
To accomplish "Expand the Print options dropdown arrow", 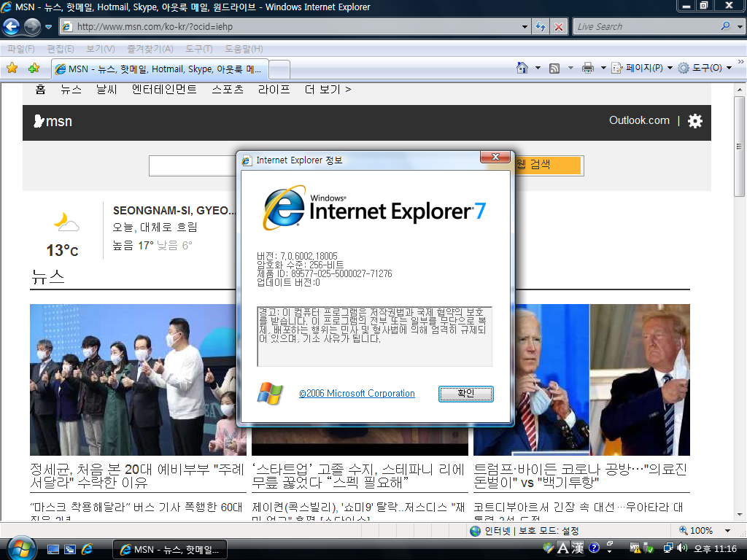I will [x=603, y=68].
